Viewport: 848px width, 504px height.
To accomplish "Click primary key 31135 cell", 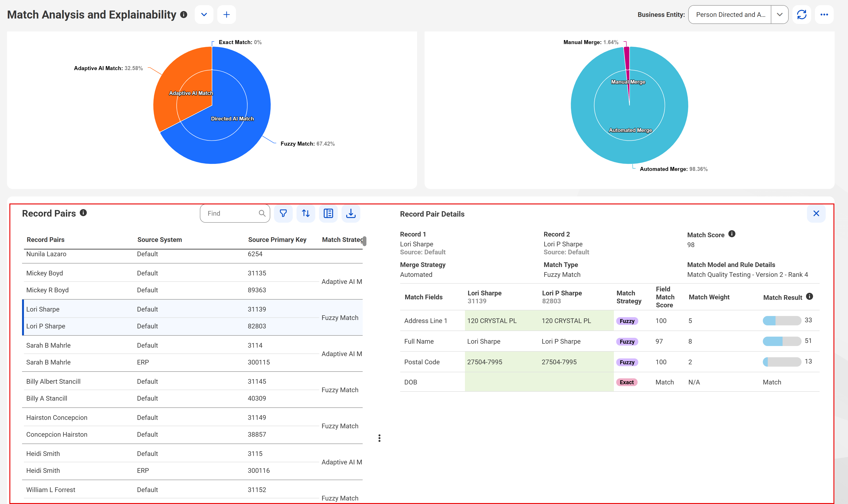I will 257,273.
